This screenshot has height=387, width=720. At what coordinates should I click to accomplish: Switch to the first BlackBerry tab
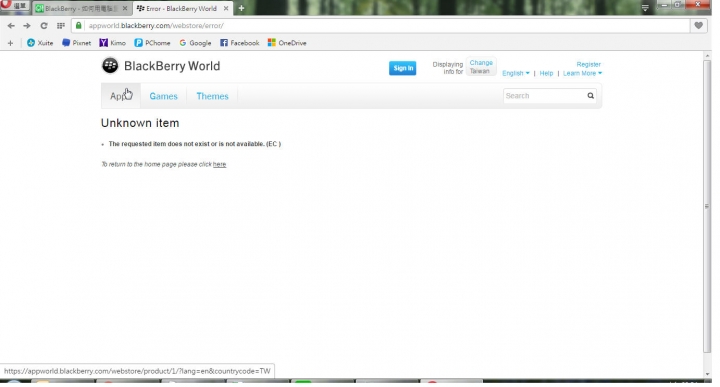(82, 8)
